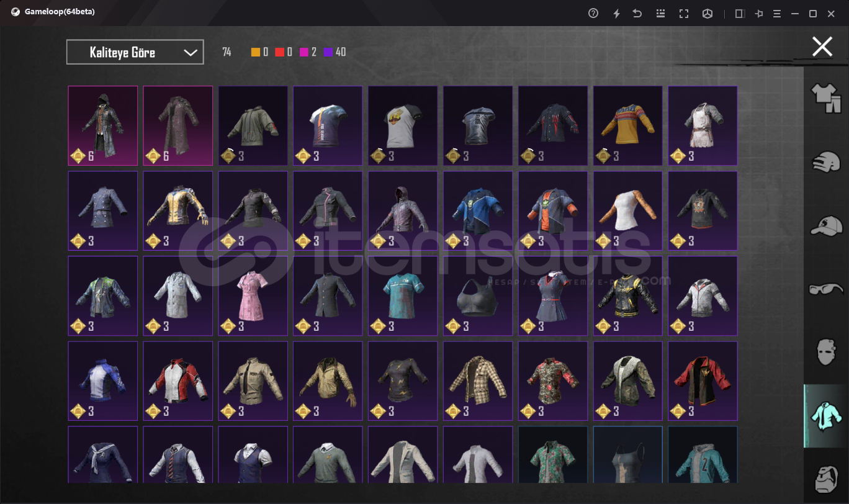Select the khaki shirt with black tie
Screen dimensions: 849x504
pyautogui.click(x=253, y=381)
